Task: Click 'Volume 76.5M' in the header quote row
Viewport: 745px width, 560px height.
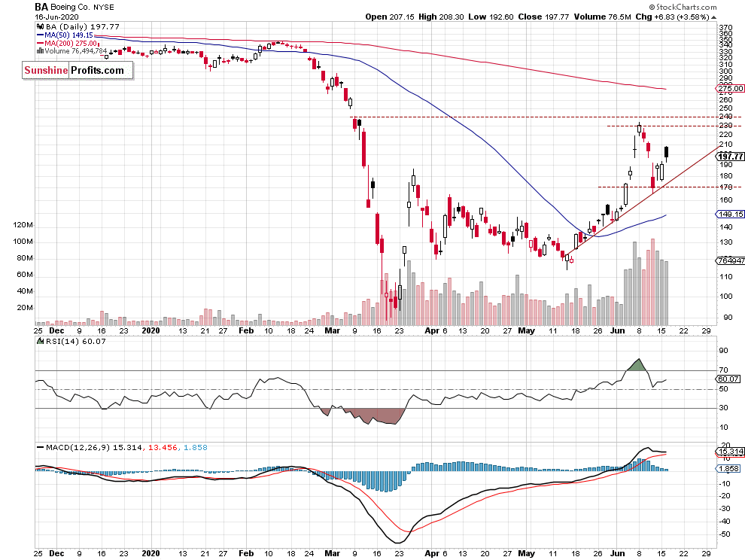Action: [603, 17]
